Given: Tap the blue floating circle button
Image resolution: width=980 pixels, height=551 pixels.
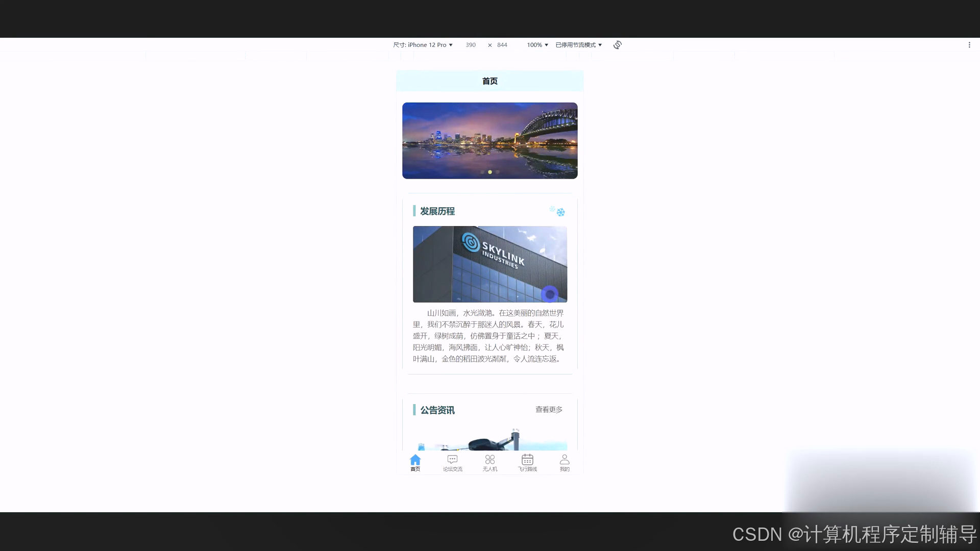Looking at the screenshot, I should (x=550, y=294).
